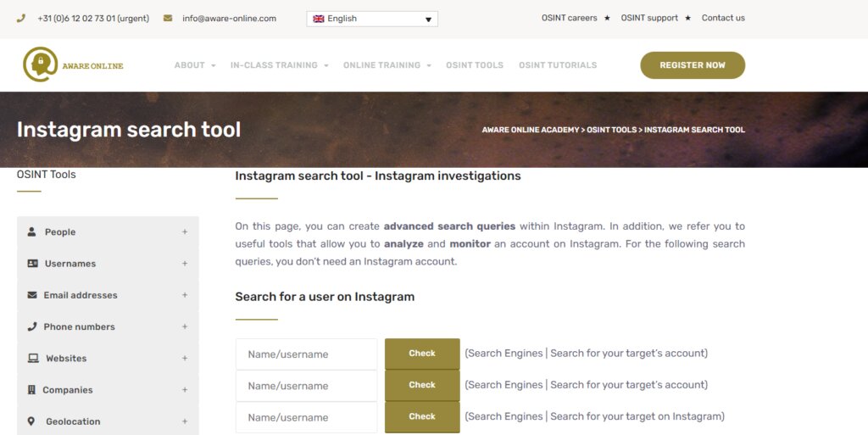
Task: Click the phone icon in top bar
Action: [21, 19]
